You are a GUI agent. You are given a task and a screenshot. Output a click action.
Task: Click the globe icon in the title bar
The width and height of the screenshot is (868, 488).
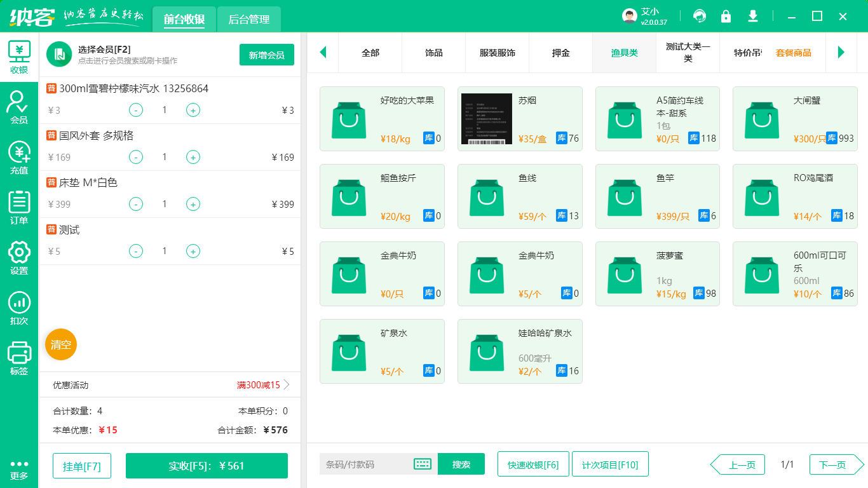point(699,16)
